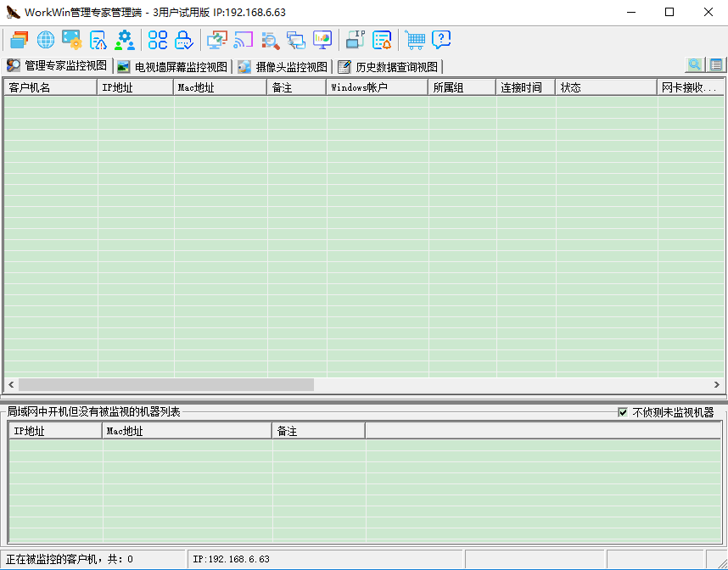Click the four-squares grid toolbar icon
728x570 pixels.
pos(158,40)
